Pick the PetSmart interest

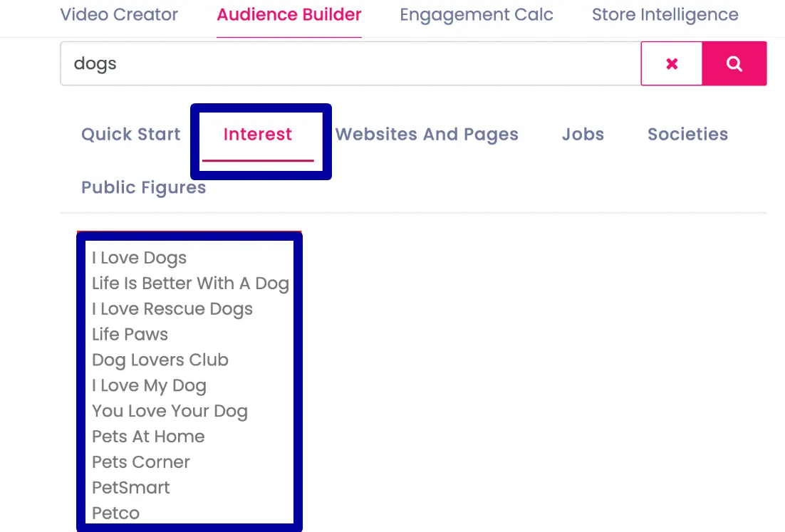[131, 487]
